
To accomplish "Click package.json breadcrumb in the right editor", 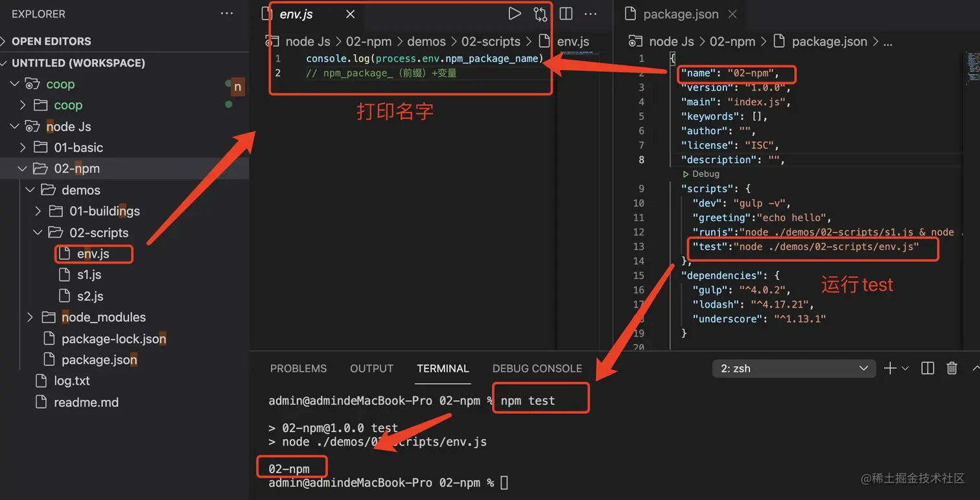I will coord(829,41).
